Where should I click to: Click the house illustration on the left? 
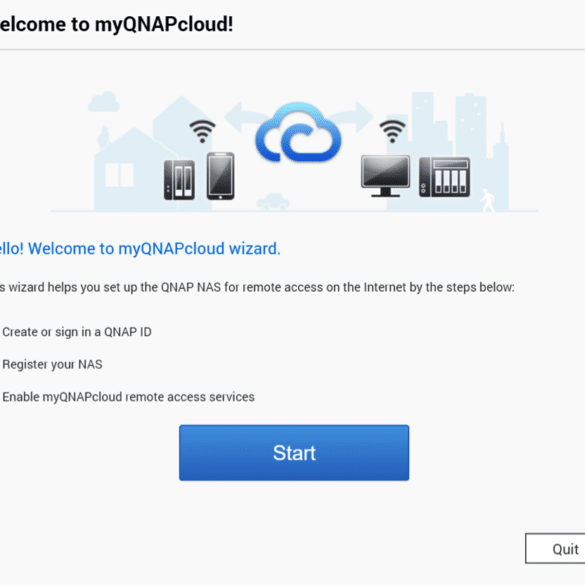pos(131,170)
